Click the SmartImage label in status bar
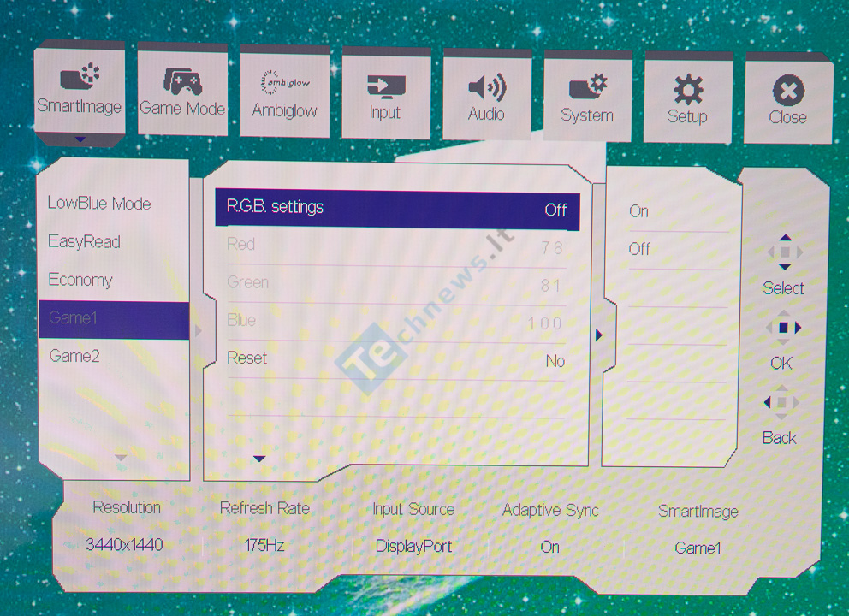 pyautogui.click(x=698, y=511)
